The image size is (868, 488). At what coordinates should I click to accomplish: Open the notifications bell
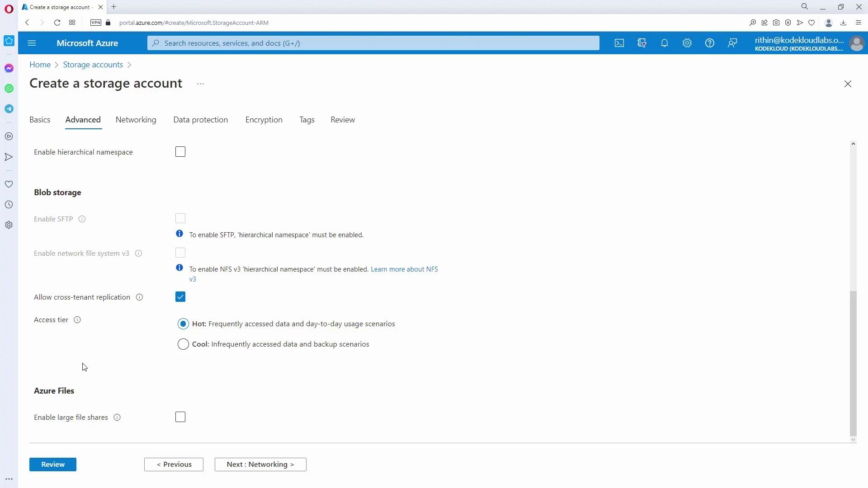tap(665, 43)
